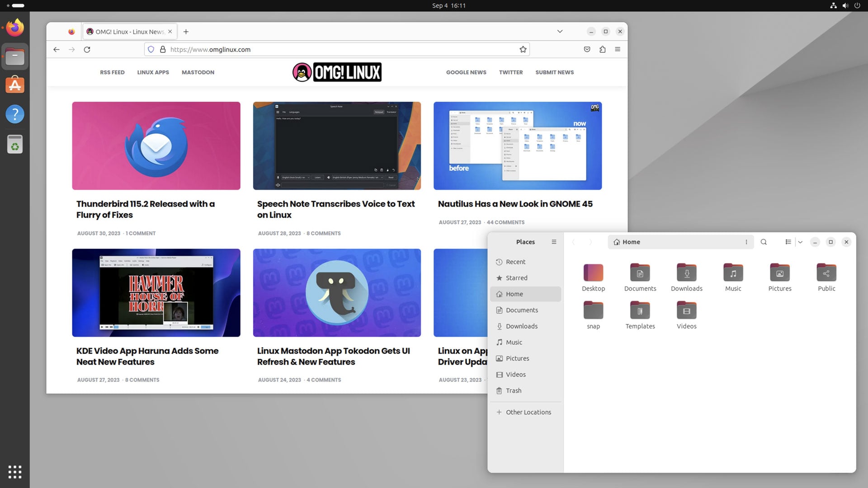Image resolution: width=868 pixels, height=488 pixels.
Task: Save the page to Pocket
Action: tap(587, 49)
